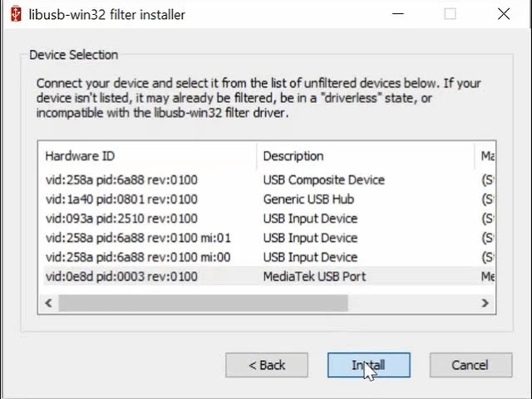This screenshot has height=399, width=532.
Task: Sort by Hardware ID column header
Action: click(150, 155)
